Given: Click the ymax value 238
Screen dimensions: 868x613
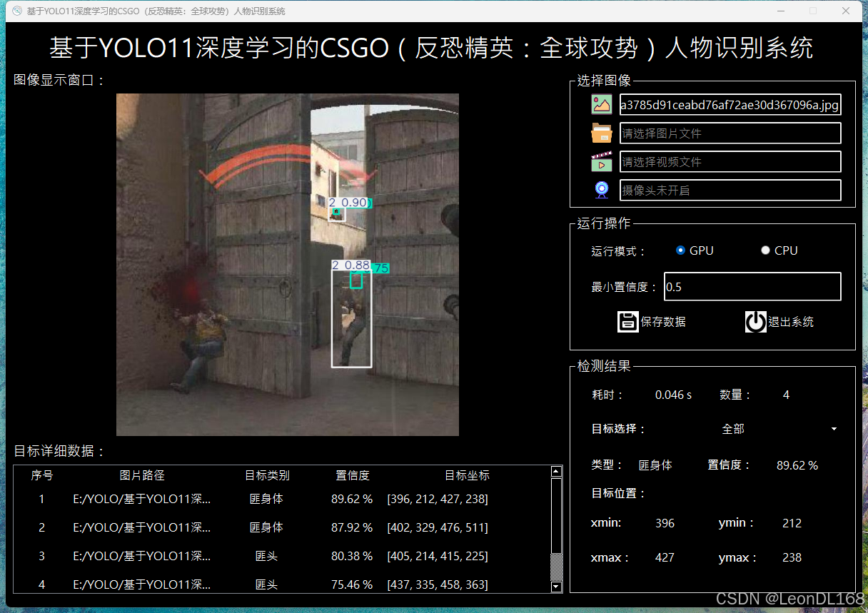Looking at the screenshot, I should pos(792,557).
